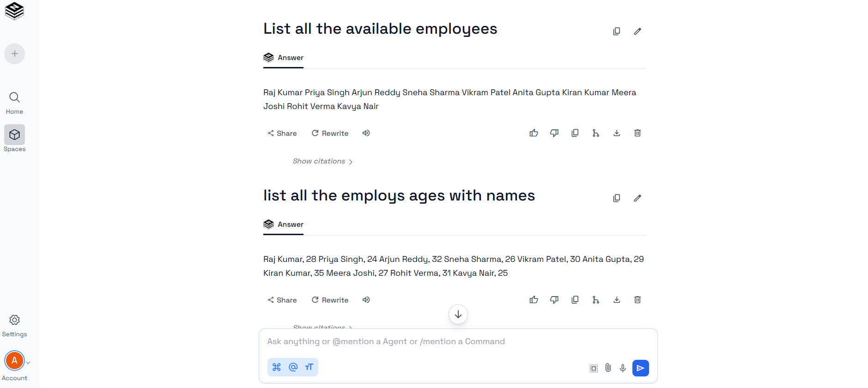Activate the microphone voice input icon

coord(623,368)
